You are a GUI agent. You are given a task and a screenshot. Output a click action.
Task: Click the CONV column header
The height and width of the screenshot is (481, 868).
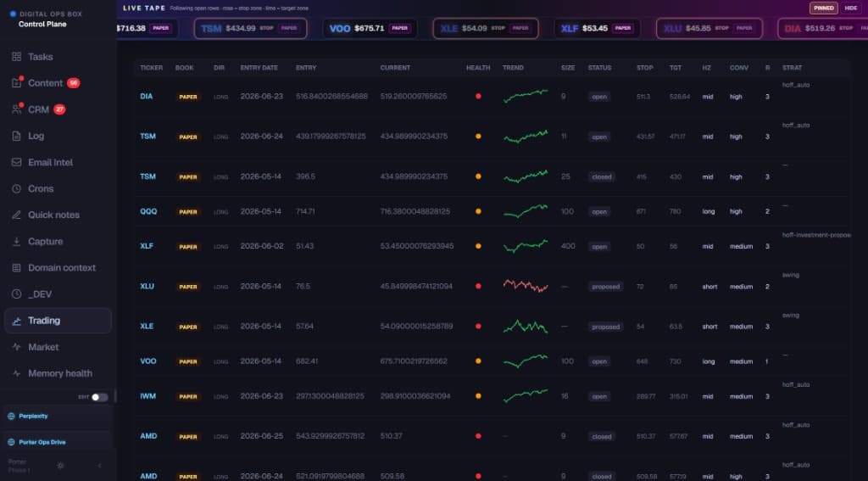click(x=739, y=68)
